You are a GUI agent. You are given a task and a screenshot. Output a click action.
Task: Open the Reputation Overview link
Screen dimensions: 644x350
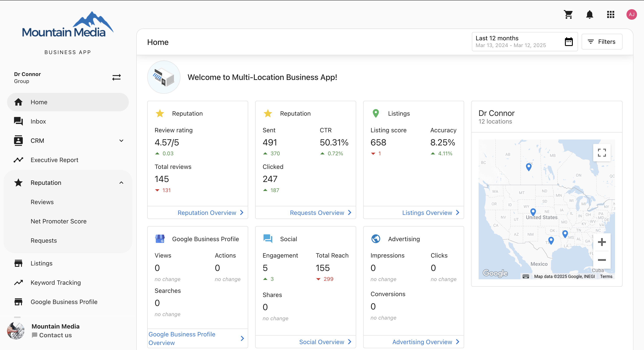point(207,213)
